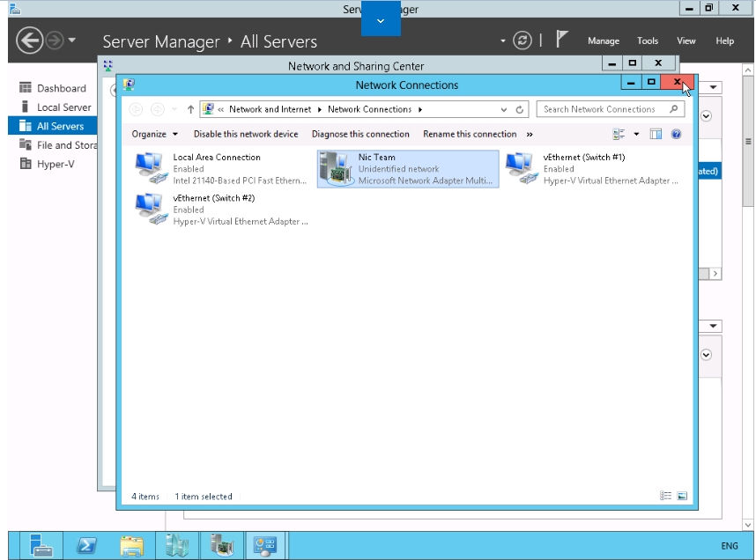
Task: Switch to details view in status bar
Action: click(x=665, y=496)
